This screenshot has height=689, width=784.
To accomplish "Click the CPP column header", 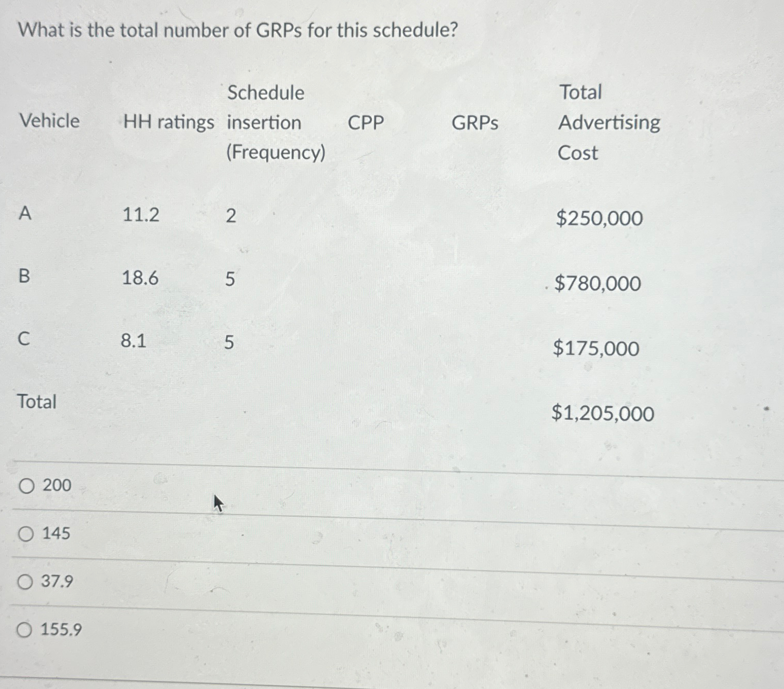I will 365,122.
